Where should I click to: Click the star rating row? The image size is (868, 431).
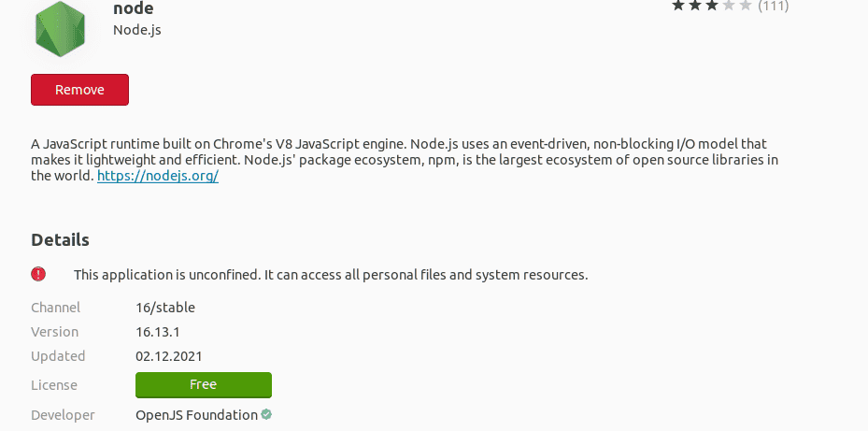coord(711,6)
